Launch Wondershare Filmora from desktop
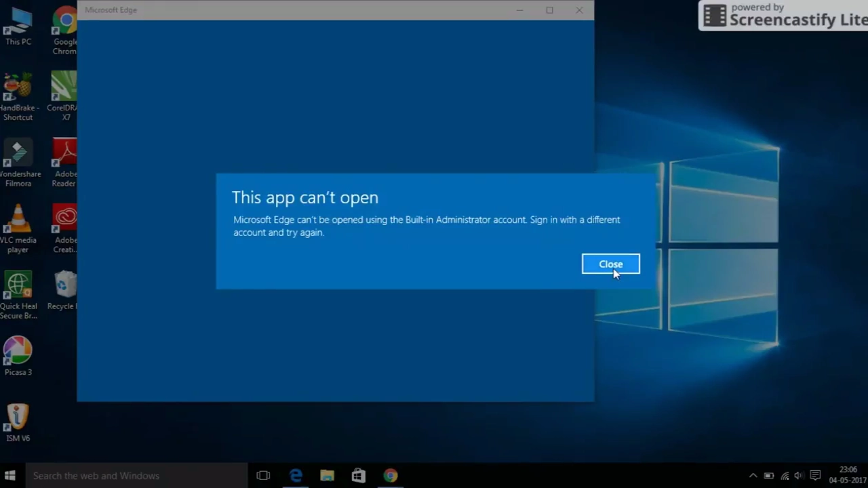The image size is (868, 488). pyautogui.click(x=18, y=163)
